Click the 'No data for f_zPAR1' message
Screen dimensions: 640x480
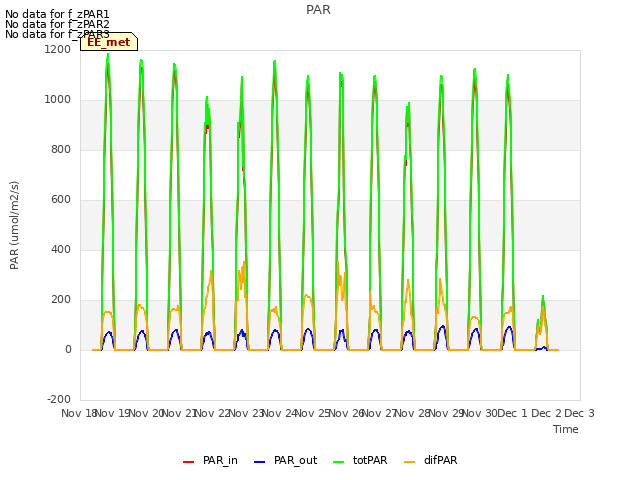(x=57, y=15)
